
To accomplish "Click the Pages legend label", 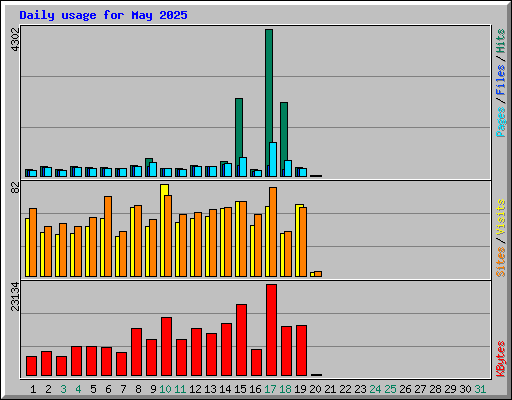I will (x=501, y=122).
